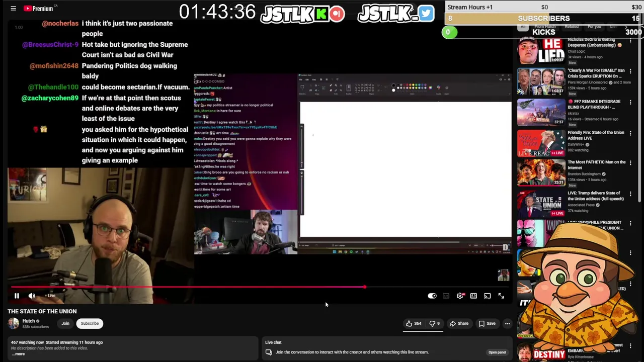
Task: Click the small channel watermark in the player
Action: [503, 275]
